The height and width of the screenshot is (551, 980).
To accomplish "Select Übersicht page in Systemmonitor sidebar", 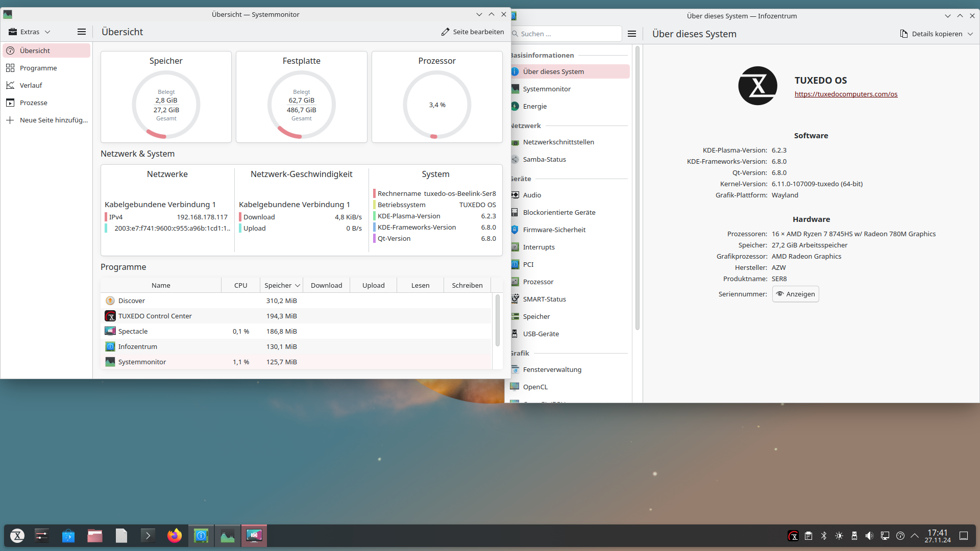I will click(x=46, y=51).
